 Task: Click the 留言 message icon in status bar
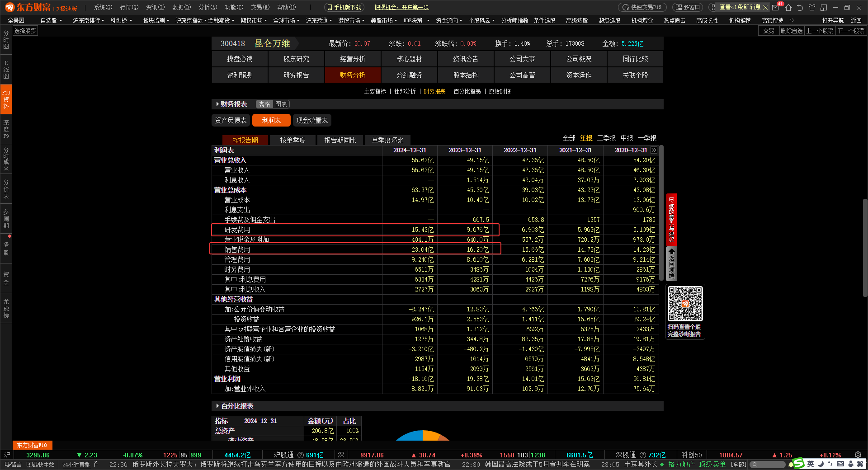(13, 465)
